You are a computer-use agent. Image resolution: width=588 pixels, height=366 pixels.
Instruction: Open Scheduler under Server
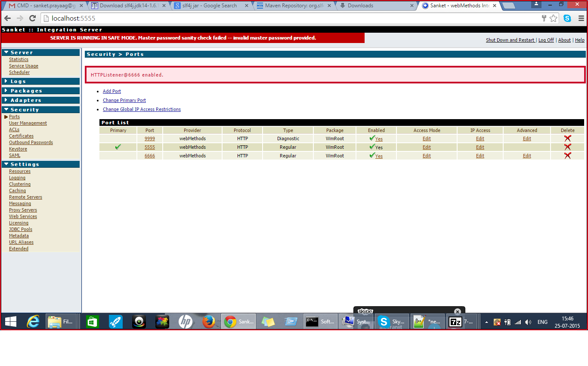(19, 72)
